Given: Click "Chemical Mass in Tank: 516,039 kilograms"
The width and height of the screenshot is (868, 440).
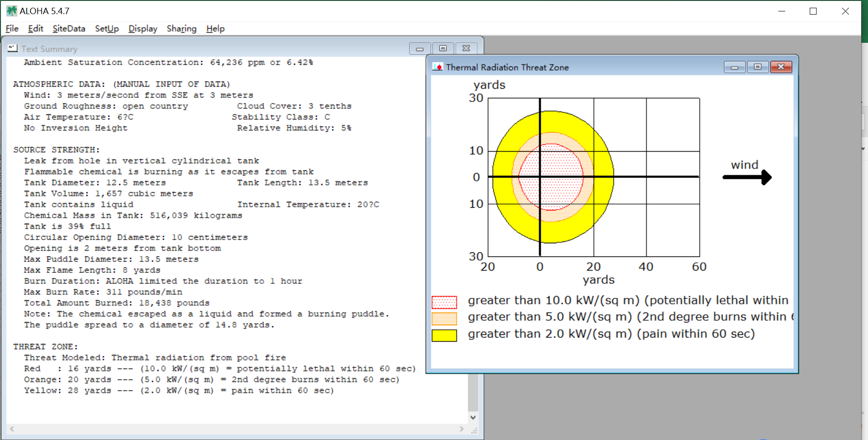Looking at the screenshot, I should (133, 215).
